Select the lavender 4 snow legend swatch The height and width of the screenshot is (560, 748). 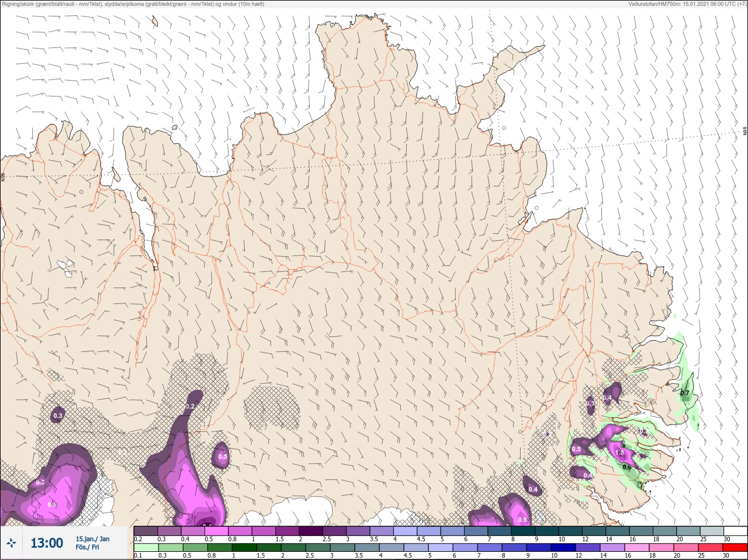[404, 531]
